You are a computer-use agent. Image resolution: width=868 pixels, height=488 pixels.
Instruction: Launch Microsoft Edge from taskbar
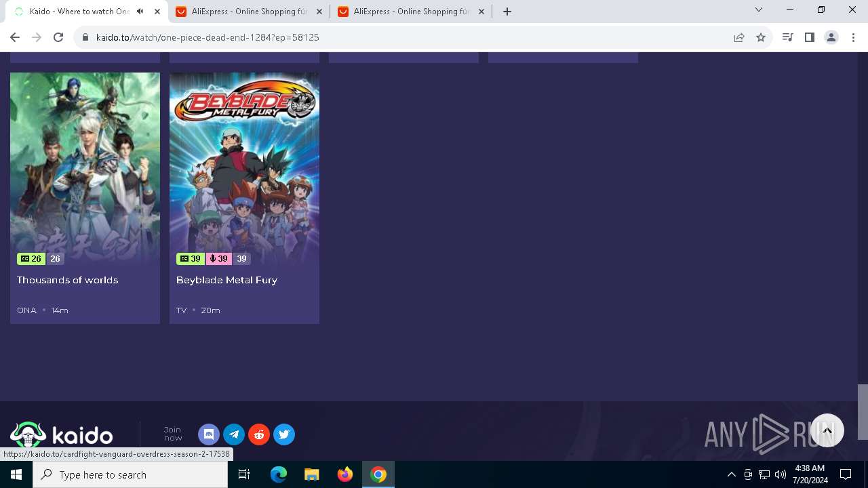point(279,474)
